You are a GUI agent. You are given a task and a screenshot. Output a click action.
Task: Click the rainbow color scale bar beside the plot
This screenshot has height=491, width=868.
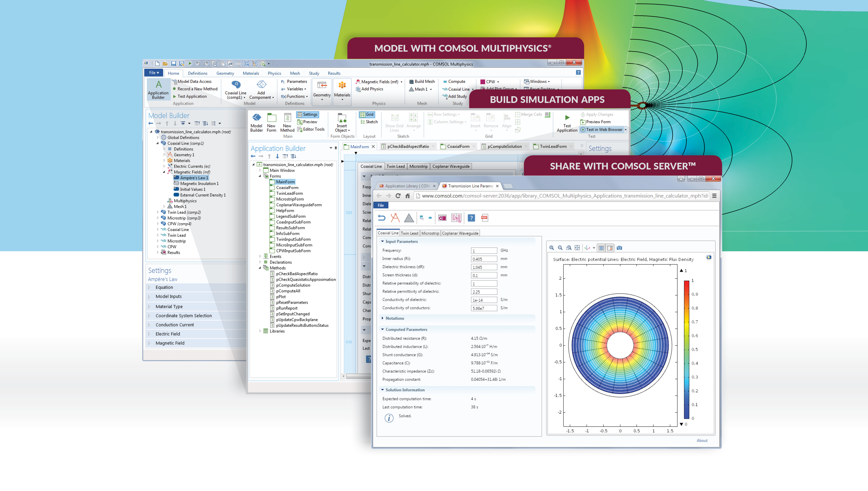686,347
